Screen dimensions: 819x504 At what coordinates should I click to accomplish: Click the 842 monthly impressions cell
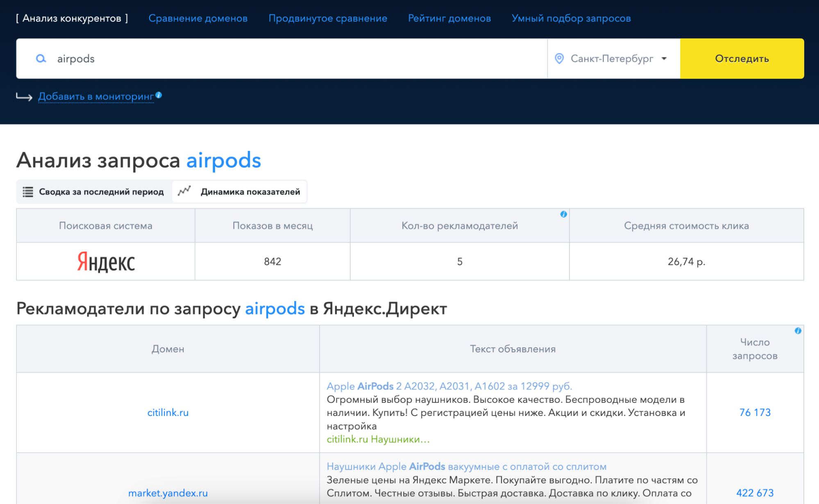[273, 261]
